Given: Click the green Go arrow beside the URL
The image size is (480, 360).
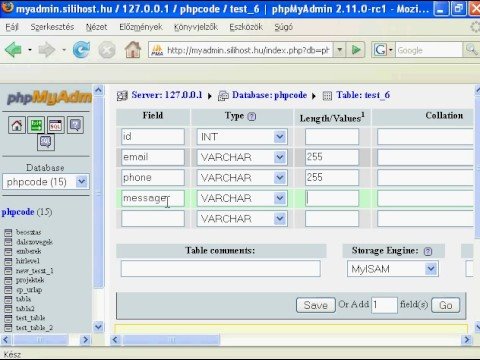Looking at the screenshot, I should [356, 50].
